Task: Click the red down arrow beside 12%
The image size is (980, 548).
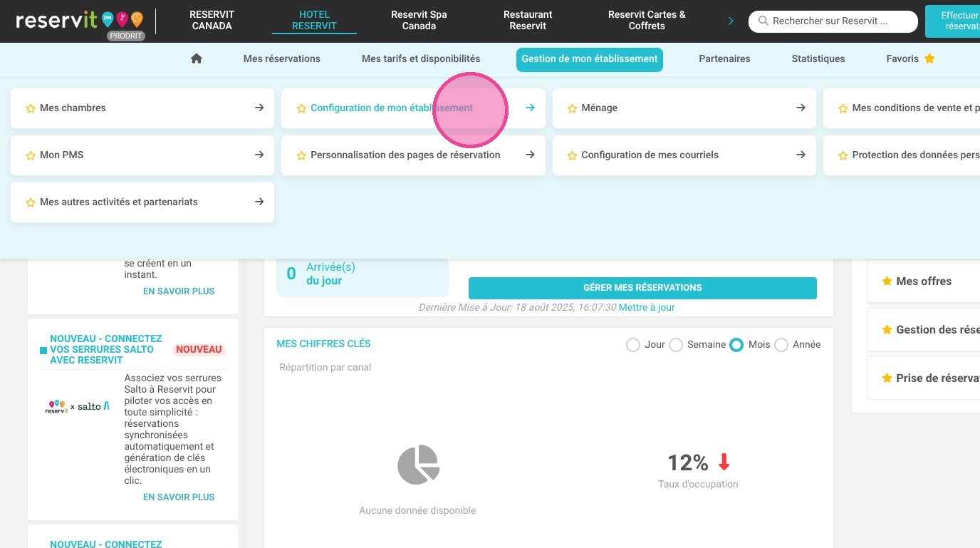Action: (x=724, y=462)
